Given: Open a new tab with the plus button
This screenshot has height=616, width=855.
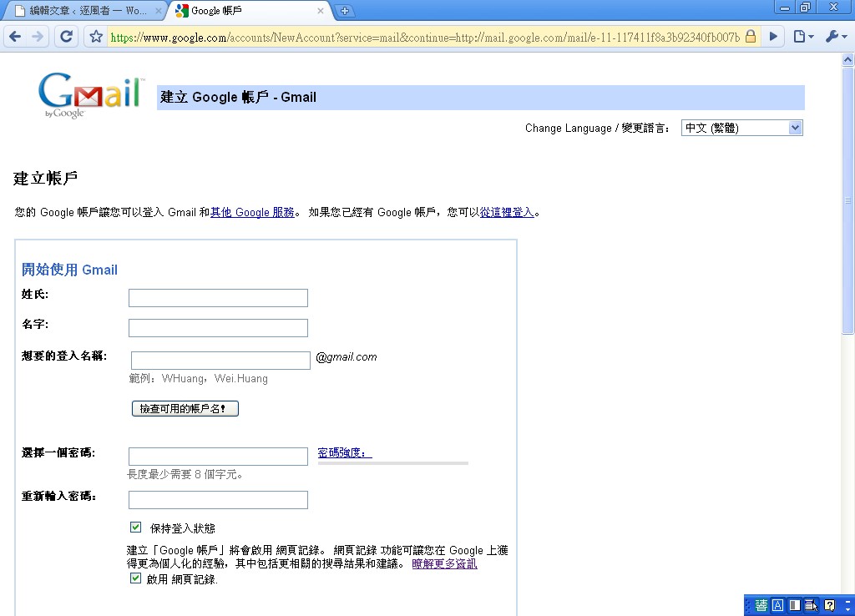Looking at the screenshot, I should point(345,10).
